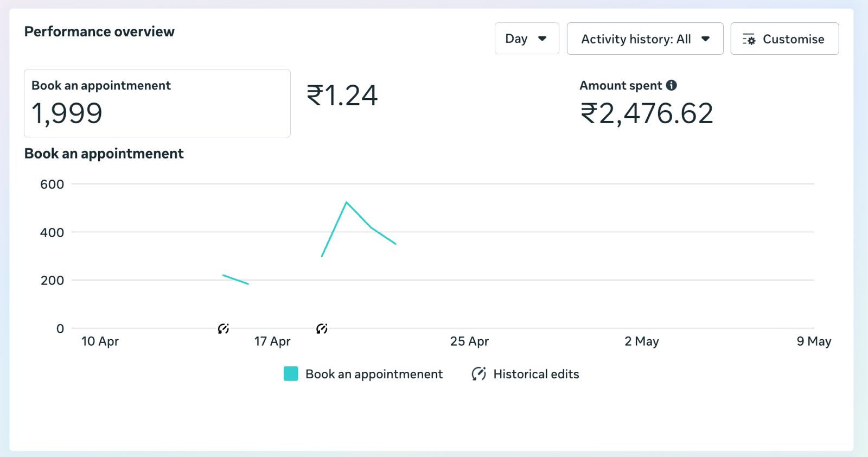Click the historical edit marker near 17 Apr
868x457 pixels.
[223, 328]
